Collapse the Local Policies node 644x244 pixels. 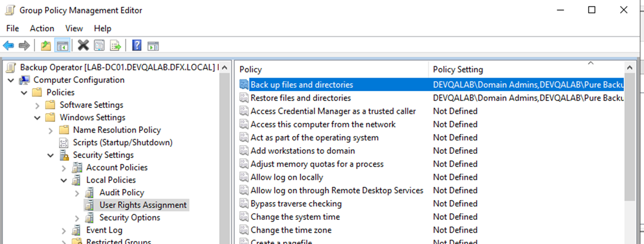pyautogui.click(x=64, y=180)
